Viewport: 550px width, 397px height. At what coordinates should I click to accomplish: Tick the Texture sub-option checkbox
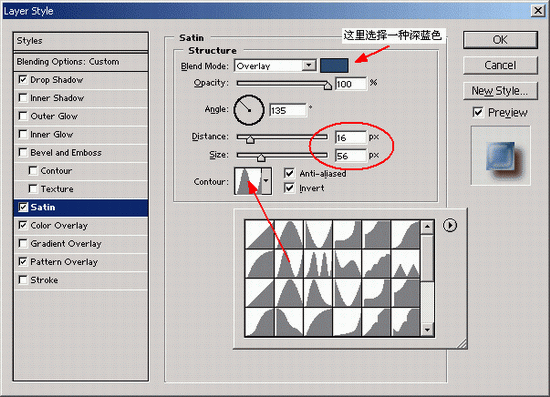tap(33, 189)
